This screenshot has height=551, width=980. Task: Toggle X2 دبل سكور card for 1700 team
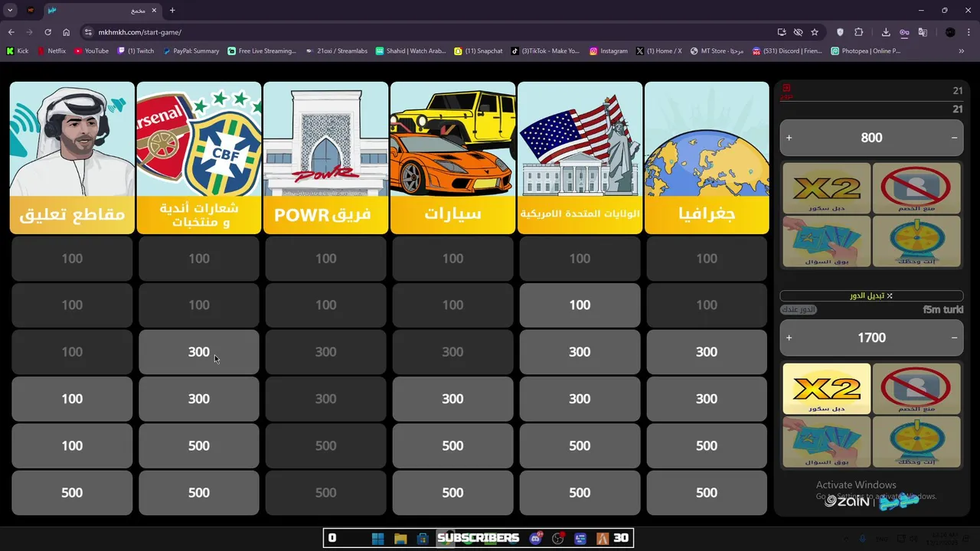(x=826, y=389)
